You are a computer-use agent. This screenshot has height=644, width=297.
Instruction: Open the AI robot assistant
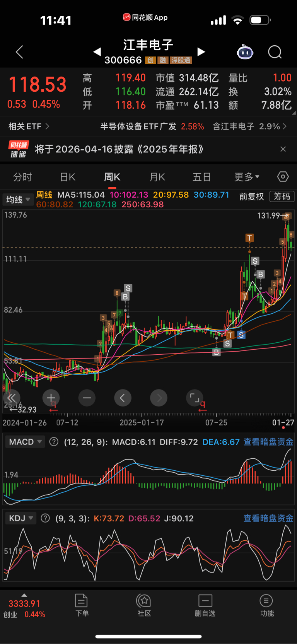pyautogui.click(x=245, y=52)
